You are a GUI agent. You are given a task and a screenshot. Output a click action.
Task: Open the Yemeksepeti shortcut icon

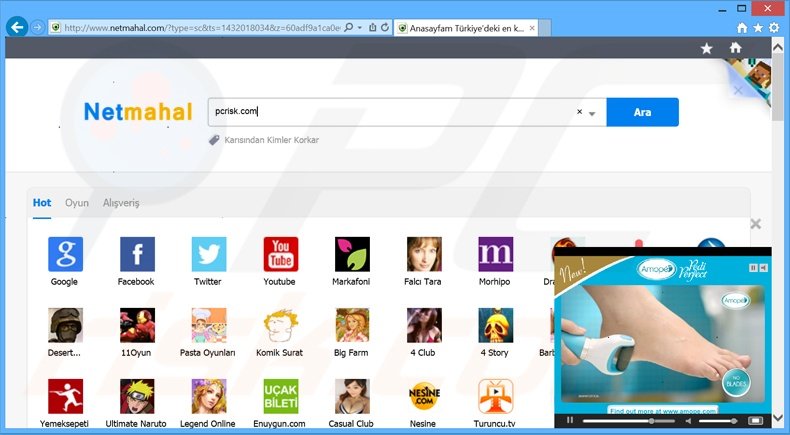[x=65, y=396]
